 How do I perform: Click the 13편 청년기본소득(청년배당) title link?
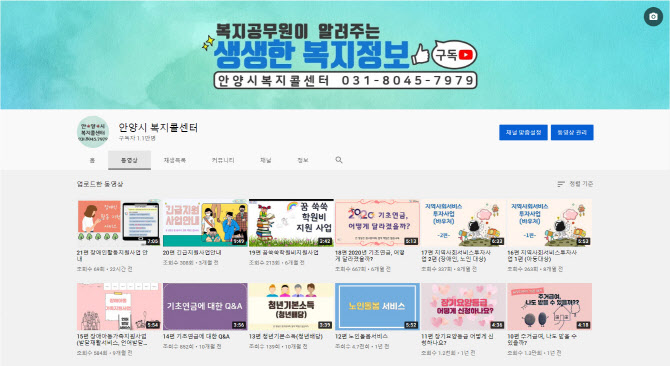pyautogui.click(x=286, y=336)
